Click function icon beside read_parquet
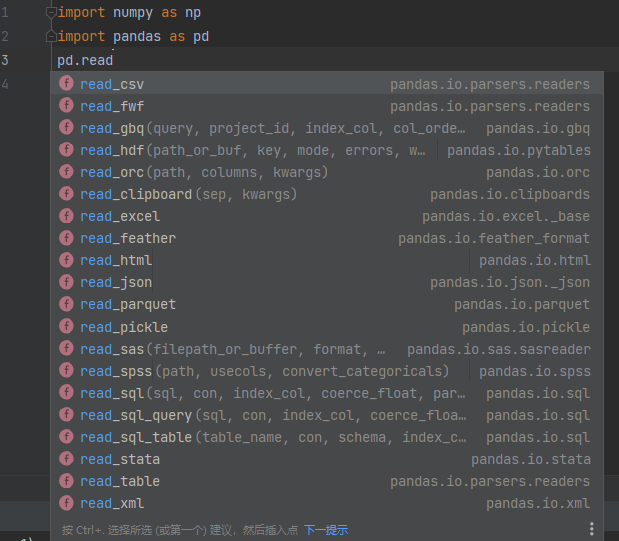This screenshot has width=619, height=541. tap(66, 304)
